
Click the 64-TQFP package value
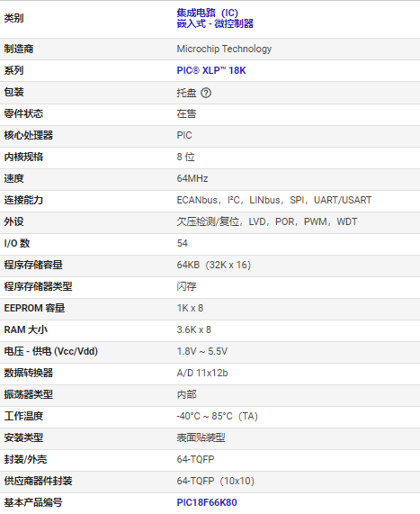pos(195,459)
